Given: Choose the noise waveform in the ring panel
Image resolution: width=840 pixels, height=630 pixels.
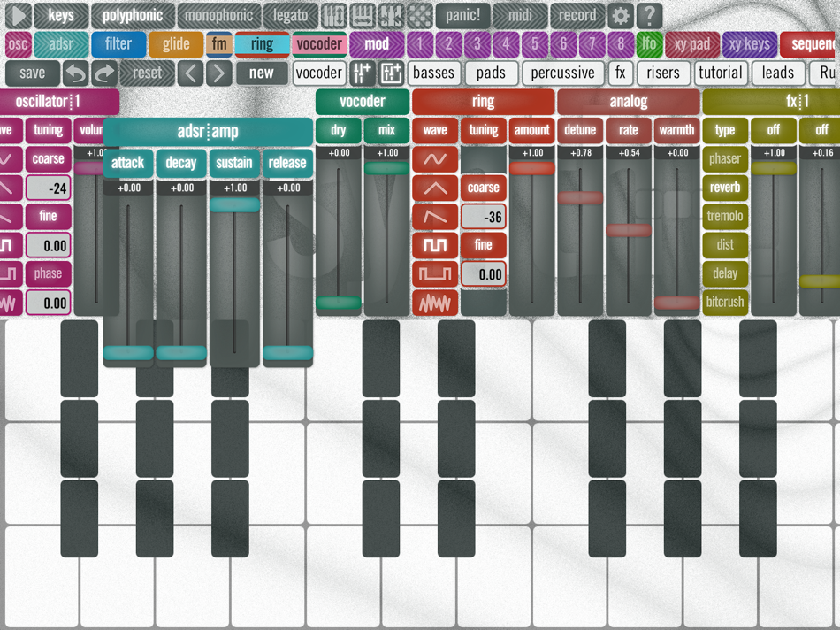Looking at the screenshot, I should (435, 303).
